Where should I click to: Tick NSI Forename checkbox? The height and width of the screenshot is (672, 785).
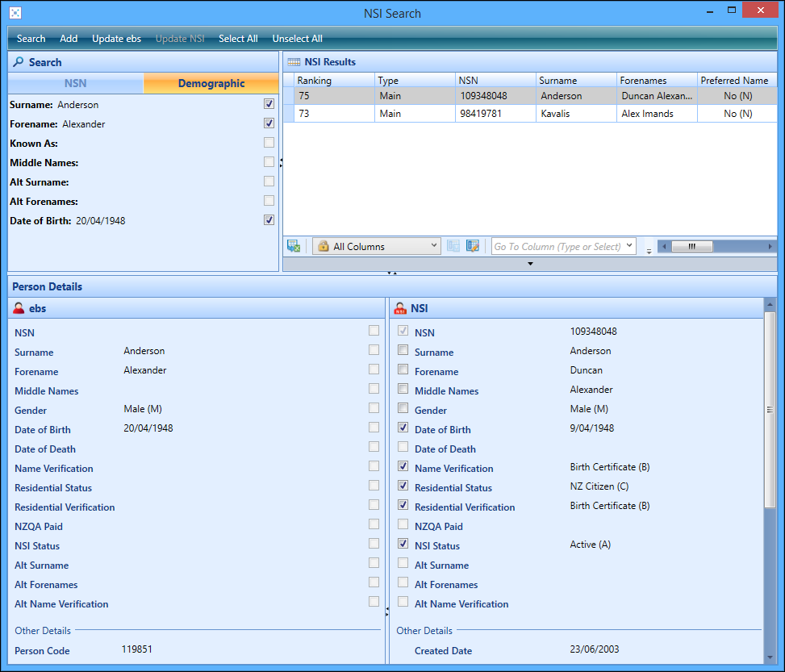[x=403, y=369]
